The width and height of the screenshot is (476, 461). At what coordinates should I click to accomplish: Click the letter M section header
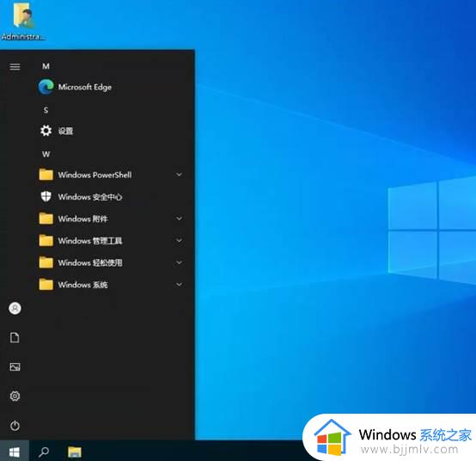46,66
